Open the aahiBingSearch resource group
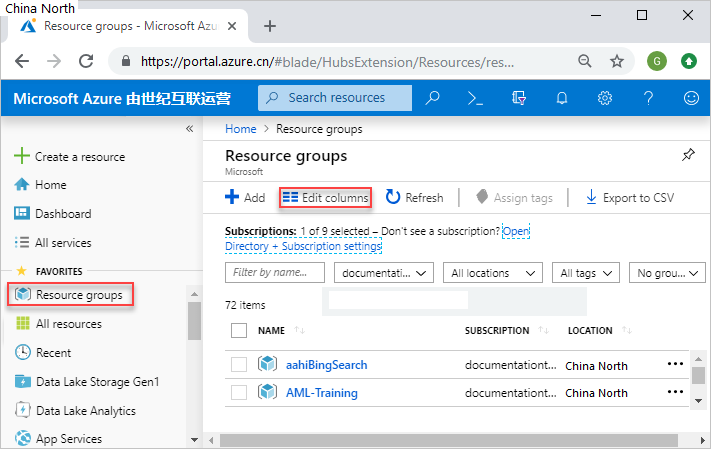Image resolution: width=711 pixels, height=449 pixels. (x=326, y=365)
